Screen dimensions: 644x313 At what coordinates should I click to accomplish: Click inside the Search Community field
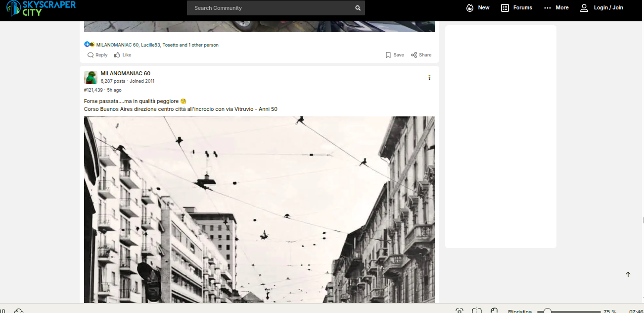(272, 8)
